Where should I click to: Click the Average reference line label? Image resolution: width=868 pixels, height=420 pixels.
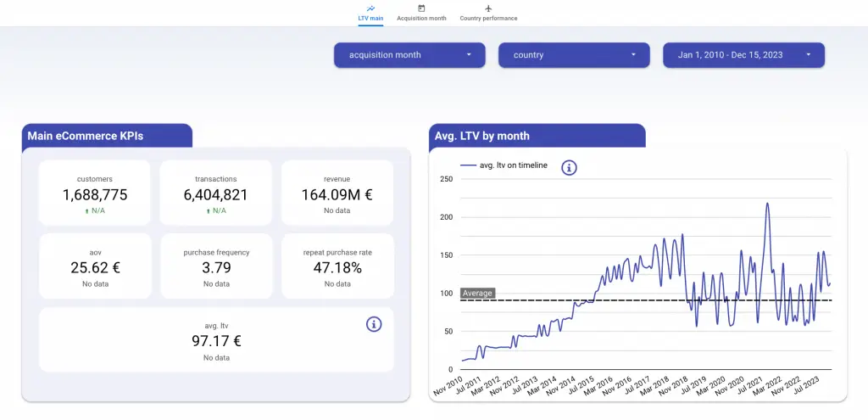(x=477, y=293)
